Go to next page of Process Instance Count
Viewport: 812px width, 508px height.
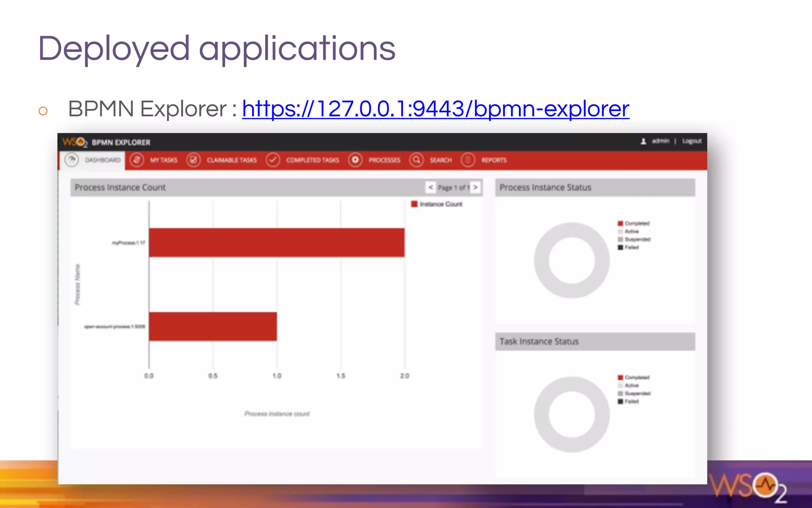click(x=475, y=187)
